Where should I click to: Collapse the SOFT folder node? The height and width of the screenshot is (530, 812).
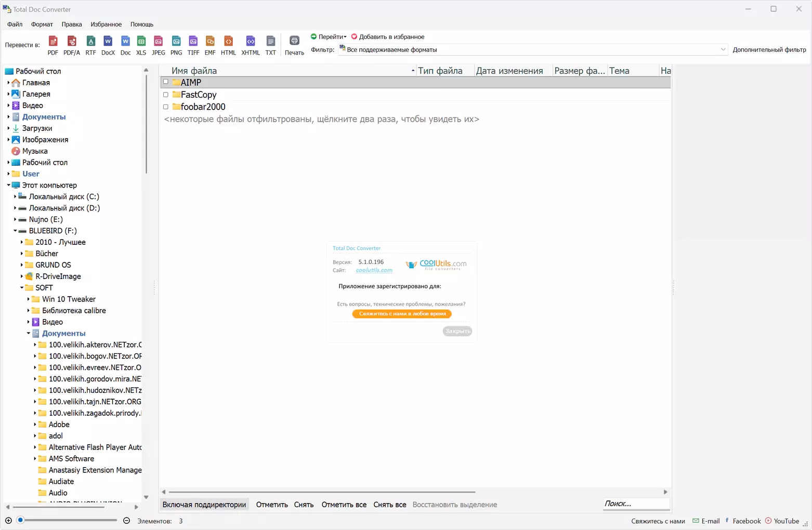pos(22,288)
